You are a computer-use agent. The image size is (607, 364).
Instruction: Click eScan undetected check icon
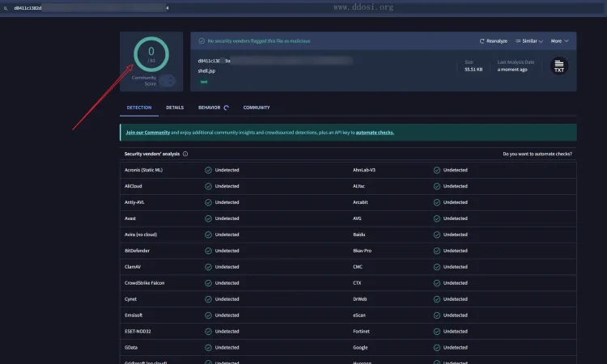point(437,315)
